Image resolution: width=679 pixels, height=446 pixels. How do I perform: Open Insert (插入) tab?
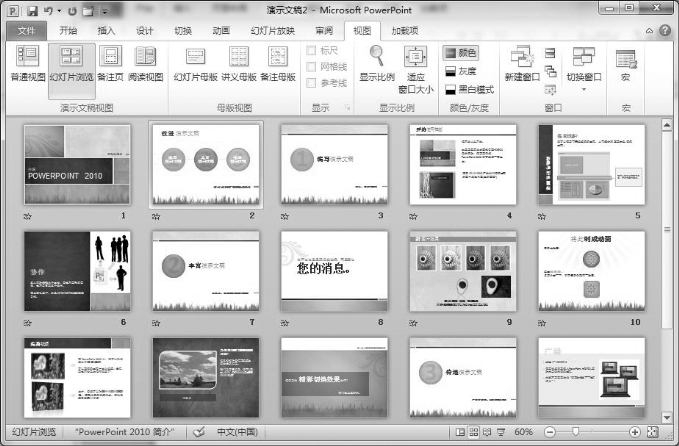click(106, 30)
